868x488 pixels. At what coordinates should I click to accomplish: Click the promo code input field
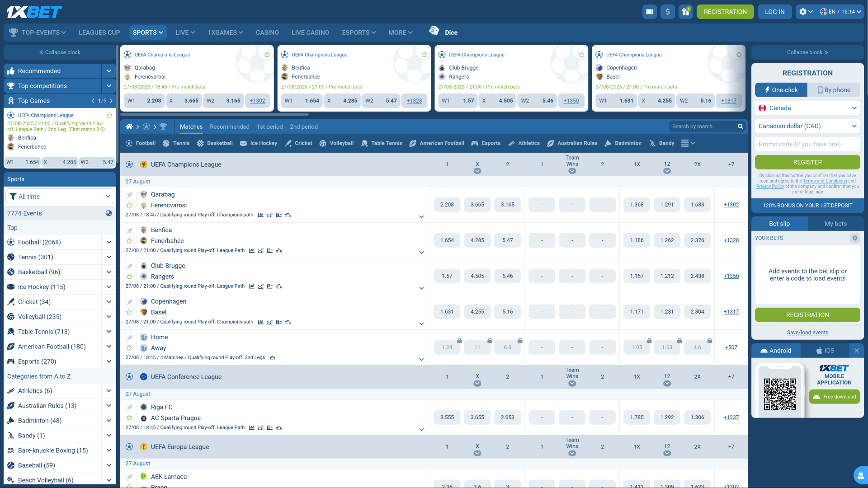point(807,144)
